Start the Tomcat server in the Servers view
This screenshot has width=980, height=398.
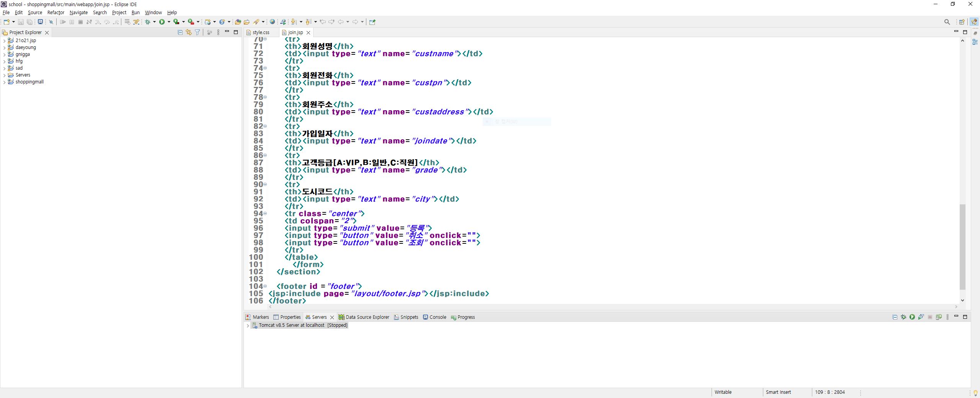pyautogui.click(x=912, y=317)
